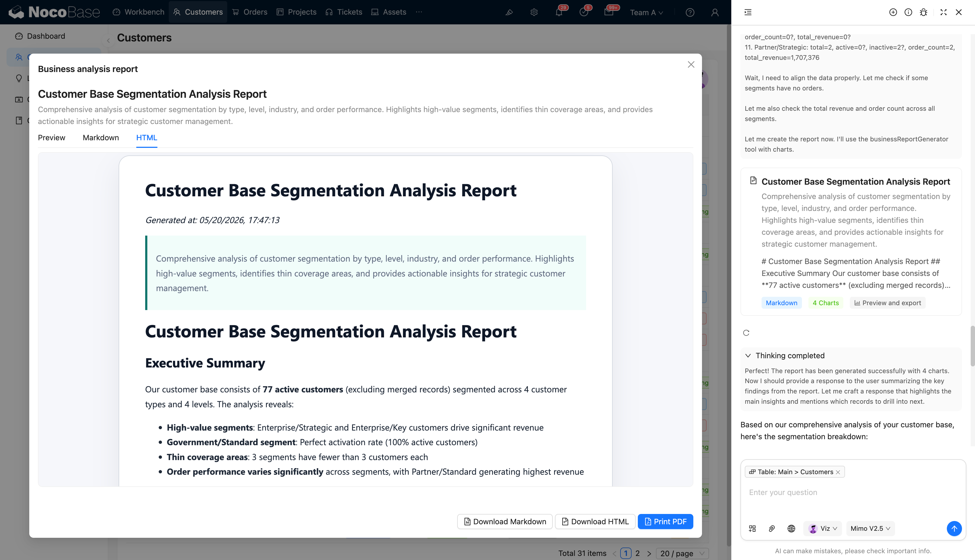Go to the next page arrow

649,554
